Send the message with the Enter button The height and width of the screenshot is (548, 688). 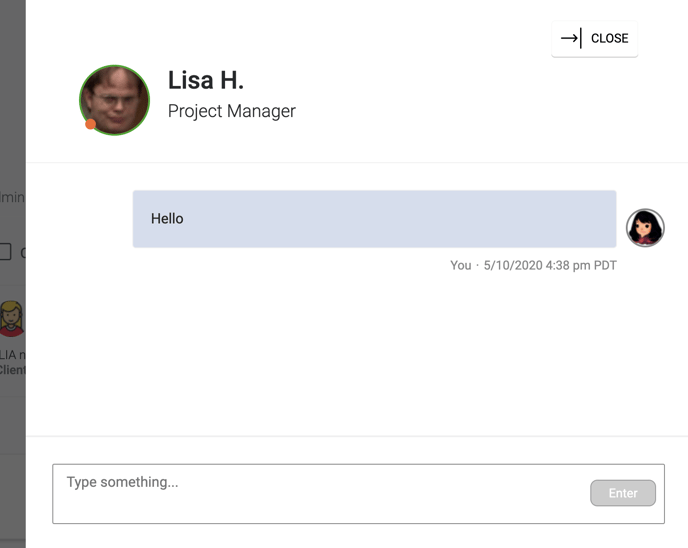coord(623,493)
